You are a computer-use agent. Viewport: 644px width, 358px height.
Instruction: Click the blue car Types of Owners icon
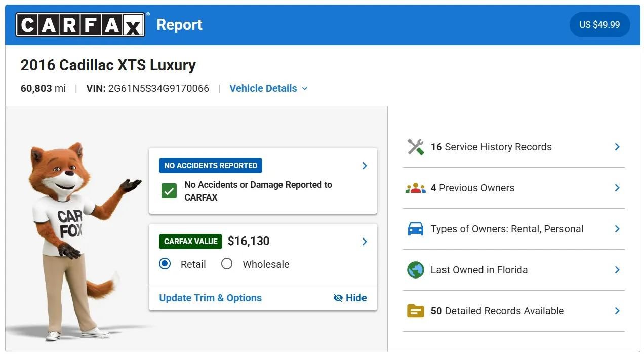pos(416,229)
